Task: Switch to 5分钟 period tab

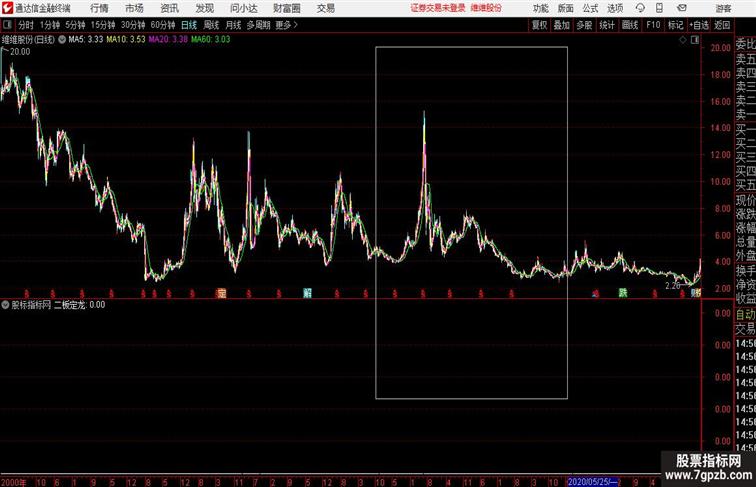Action: (75, 25)
